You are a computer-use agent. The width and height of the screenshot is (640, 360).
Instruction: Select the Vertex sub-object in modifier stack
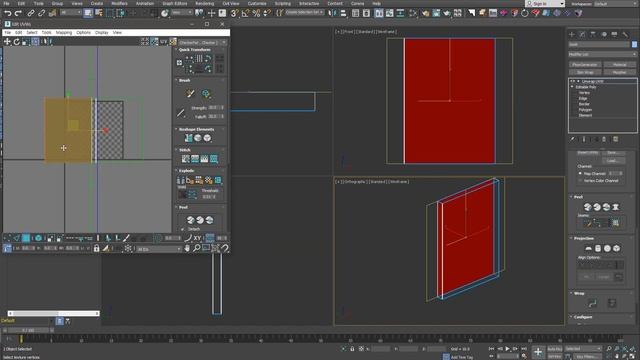point(584,93)
